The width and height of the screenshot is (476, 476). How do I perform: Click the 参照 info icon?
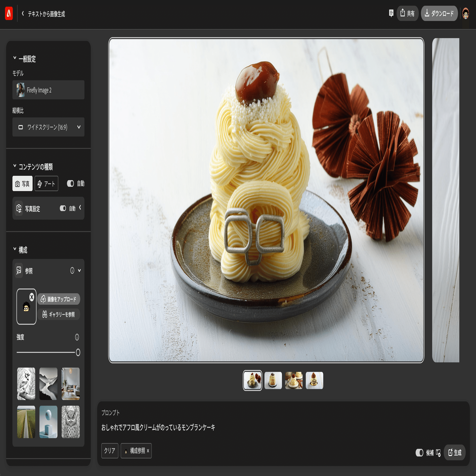pos(72,271)
